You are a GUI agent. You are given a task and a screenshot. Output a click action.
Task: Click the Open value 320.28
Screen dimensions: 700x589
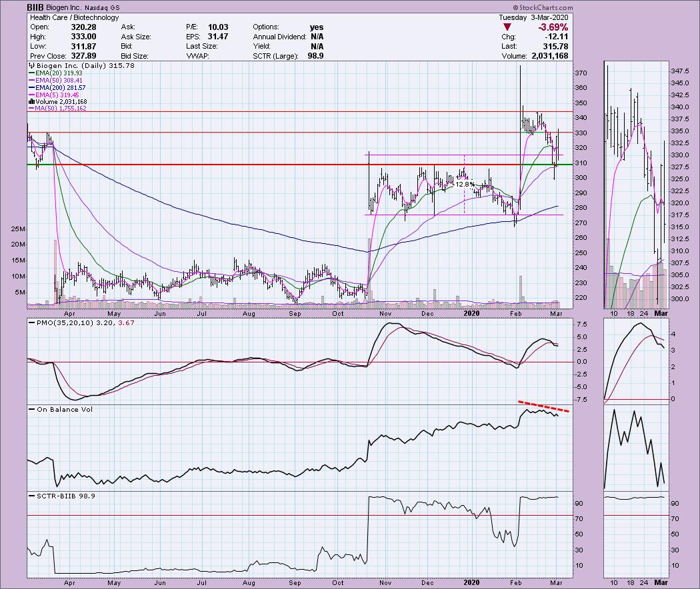click(83, 27)
